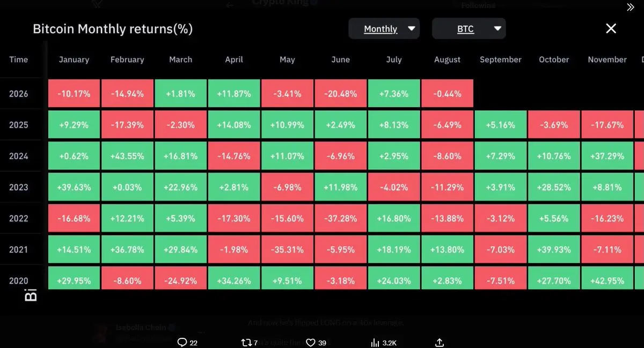Click the February column header
This screenshot has width=644, height=348.
pyautogui.click(x=127, y=60)
